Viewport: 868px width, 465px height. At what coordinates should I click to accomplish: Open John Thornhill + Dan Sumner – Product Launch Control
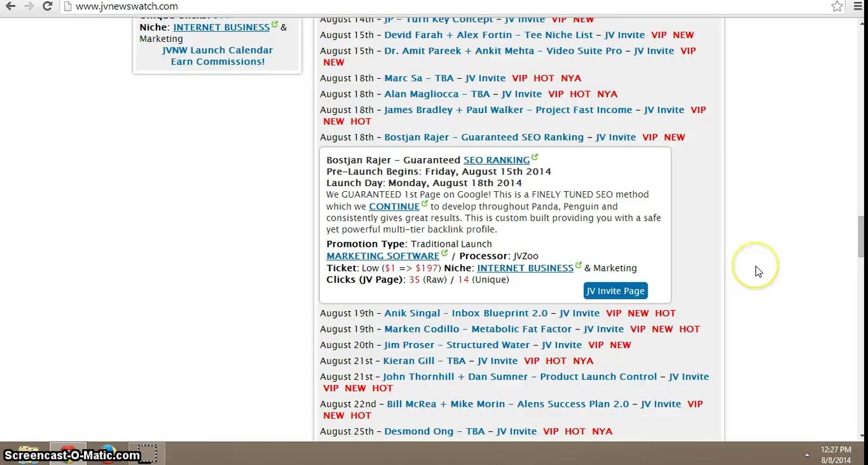click(520, 377)
